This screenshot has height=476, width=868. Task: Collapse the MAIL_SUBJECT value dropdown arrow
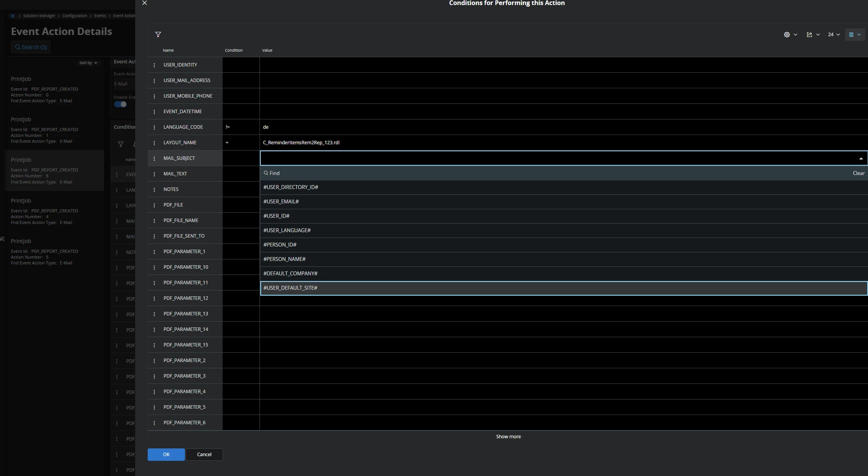point(861,158)
